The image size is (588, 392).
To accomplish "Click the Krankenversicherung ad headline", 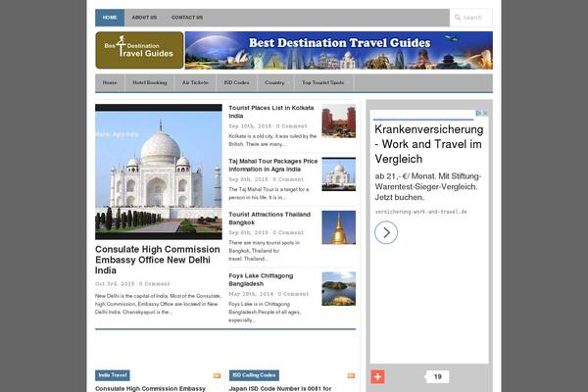I will (x=428, y=144).
